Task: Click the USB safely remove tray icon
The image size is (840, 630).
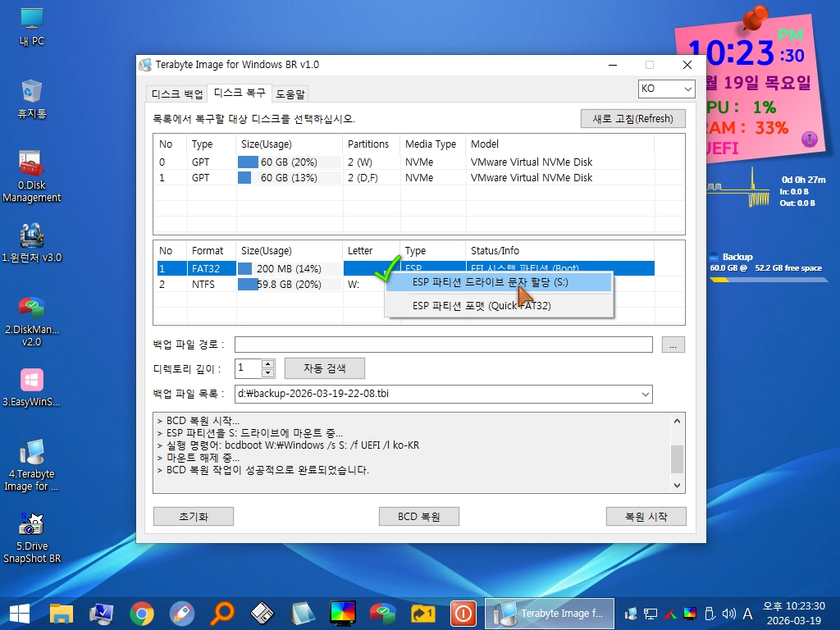Action: coord(710,614)
